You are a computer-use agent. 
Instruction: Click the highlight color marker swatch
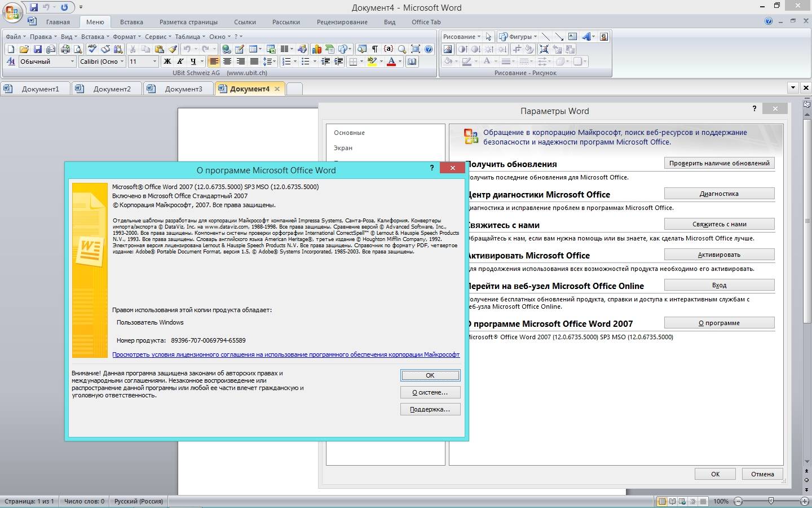click(372, 62)
